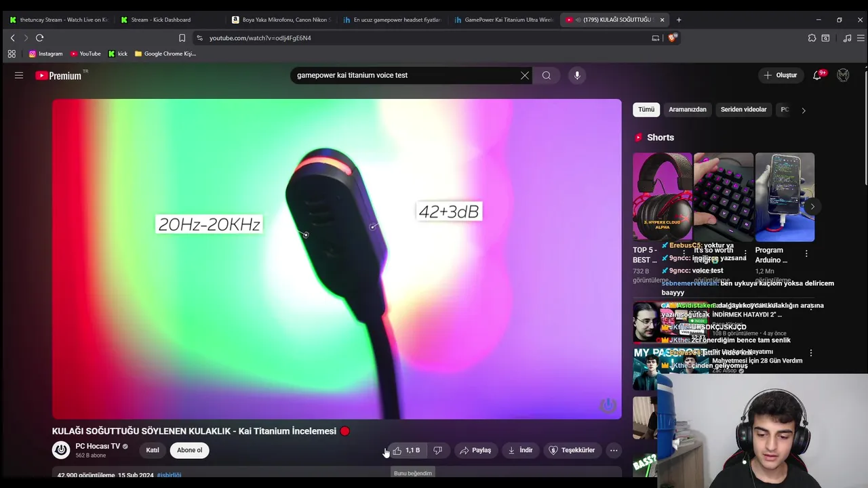This screenshot has width=868, height=488.
Task: Open a new browser tab
Action: pyautogui.click(x=679, y=20)
